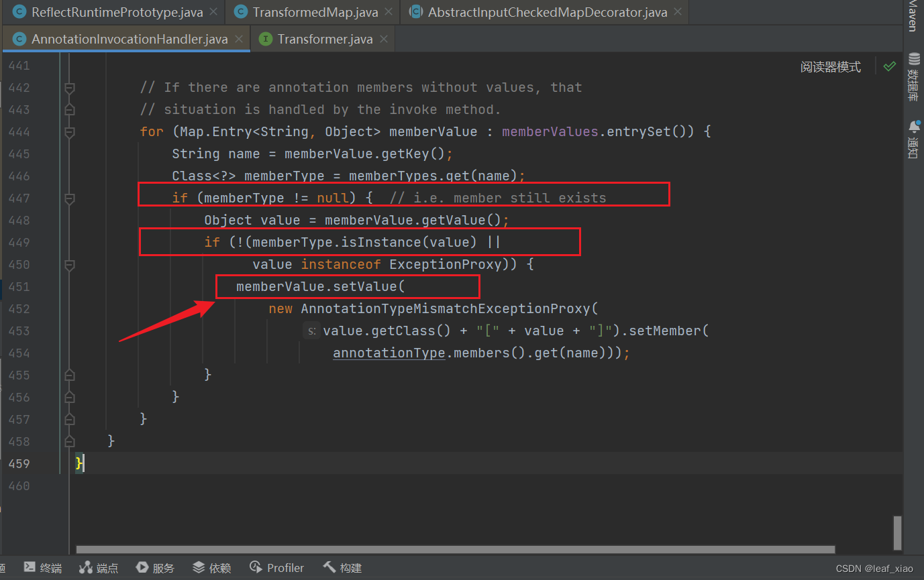The height and width of the screenshot is (580, 924).
Task: Switch to the AbstractInputCheckedMapDecorator.java tab
Action: pos(548,12)
